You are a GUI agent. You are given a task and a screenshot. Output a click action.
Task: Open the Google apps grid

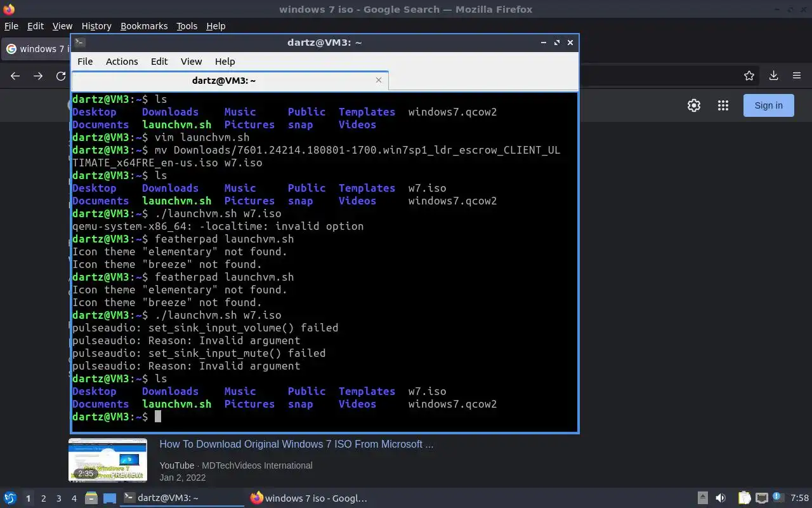click(x=723, y=105)
